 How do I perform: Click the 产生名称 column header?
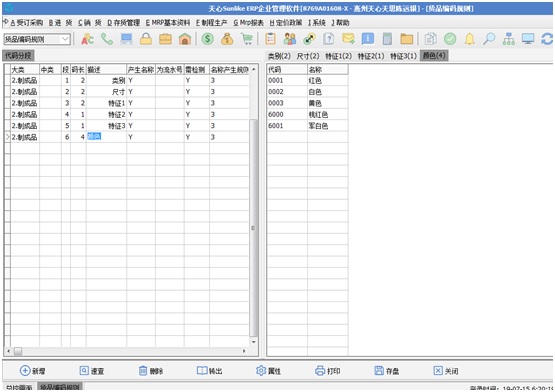pos(141,69)
